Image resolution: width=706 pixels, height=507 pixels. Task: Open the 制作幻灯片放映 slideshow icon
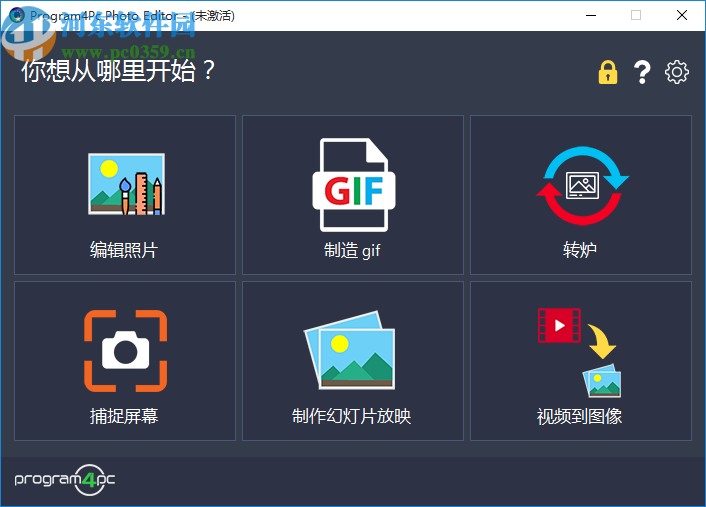point(350,350)
